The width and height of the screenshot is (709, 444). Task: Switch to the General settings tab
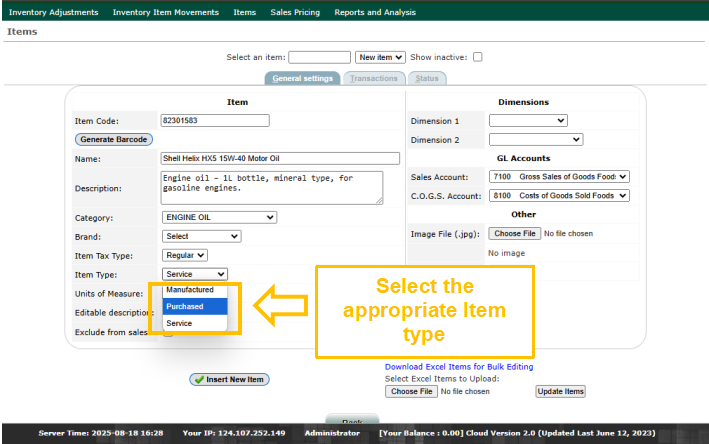click(302, 78)
